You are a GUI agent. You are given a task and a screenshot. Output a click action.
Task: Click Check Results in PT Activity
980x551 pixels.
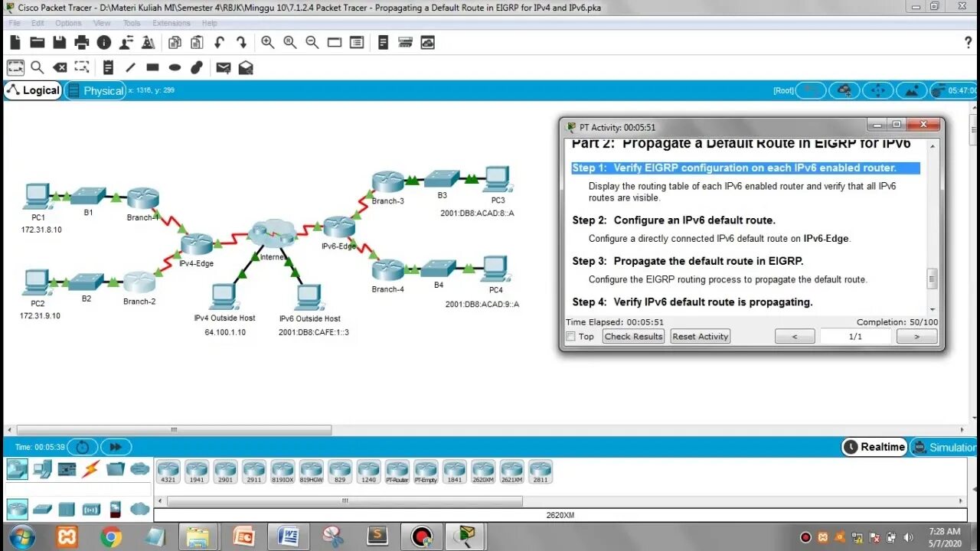[633, 336]
